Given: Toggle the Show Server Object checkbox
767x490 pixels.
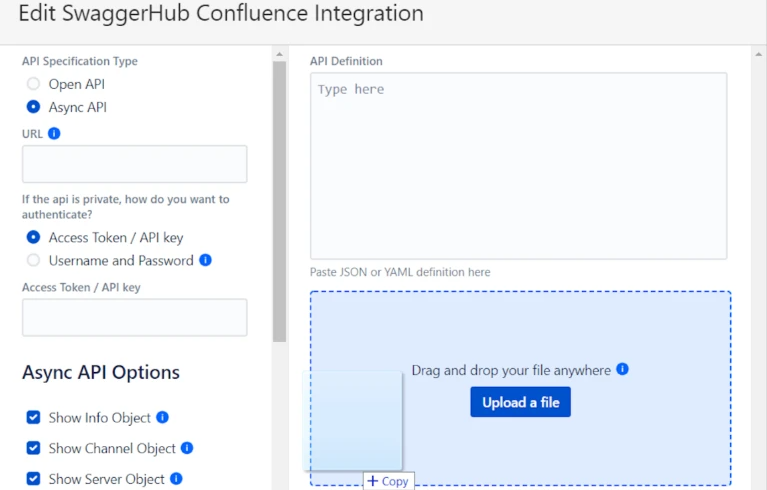Looking at the screenshot, I should pyautogui.click(x=33, y=479).
